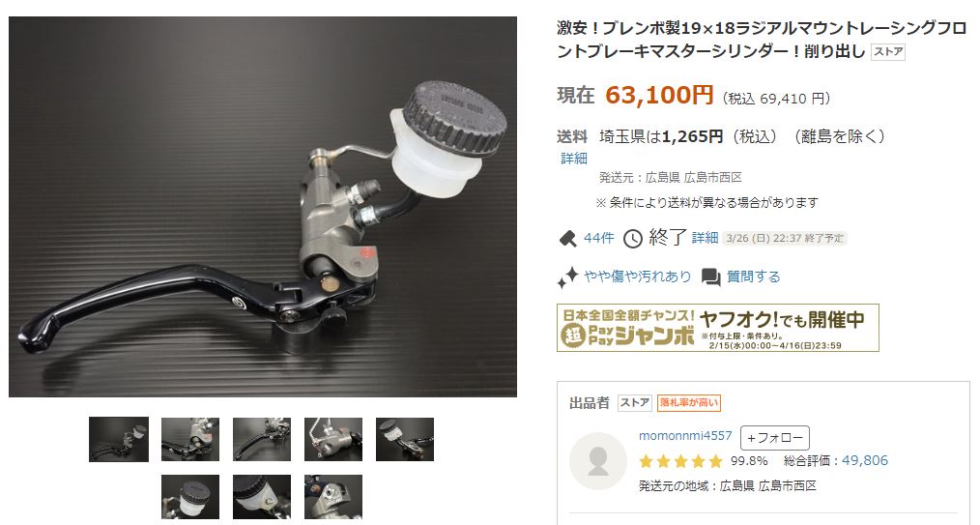Open the やや傷や汚れあり condition link
980x525 pixels.
[x=638, y=277]
